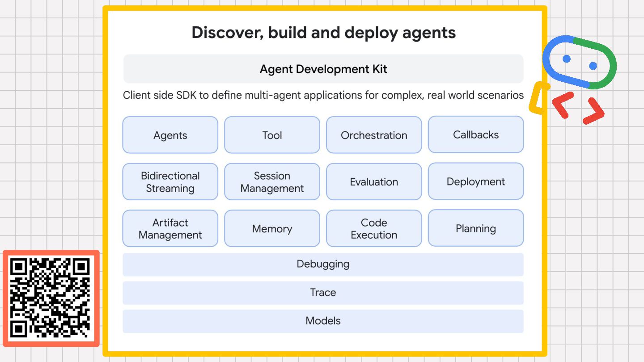The width and height of the screenshot is (644, 362).
Task: Click the title 'Discover, build and deploy agents'
Action: coord(324,33)
